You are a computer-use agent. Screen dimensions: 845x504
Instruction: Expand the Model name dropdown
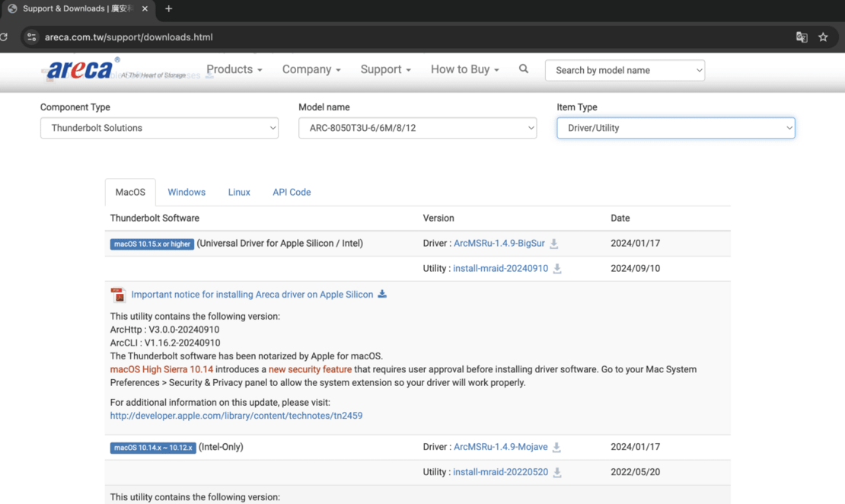pos(417,128)
